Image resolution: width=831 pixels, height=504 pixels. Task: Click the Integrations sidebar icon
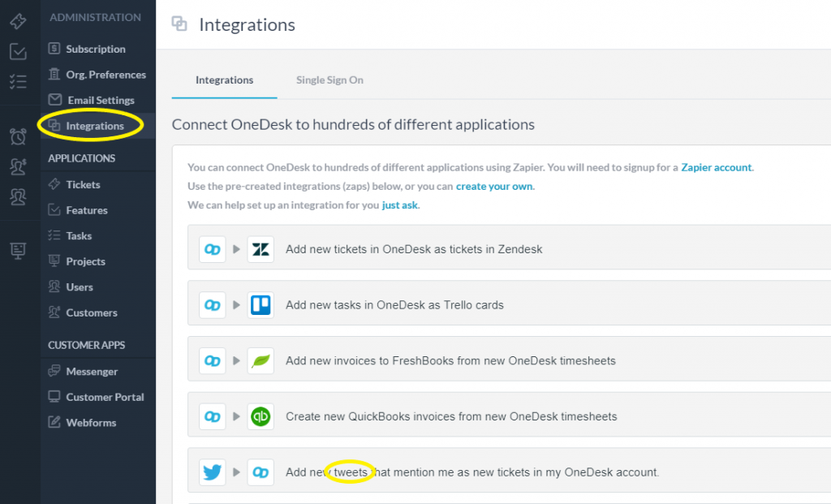(54, 125)
